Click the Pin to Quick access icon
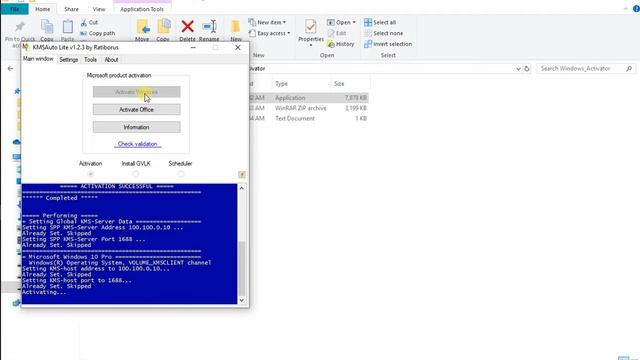 (x=20, y=27)
